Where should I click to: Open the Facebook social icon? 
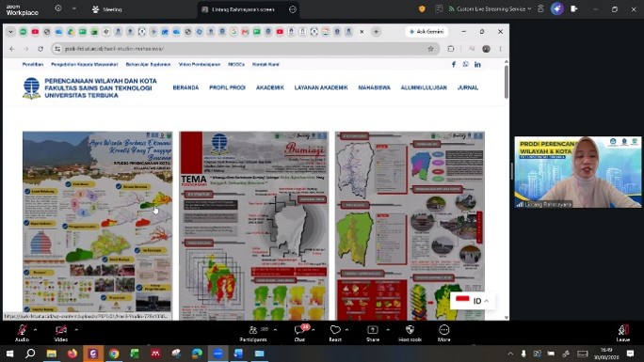coord(454,64)
